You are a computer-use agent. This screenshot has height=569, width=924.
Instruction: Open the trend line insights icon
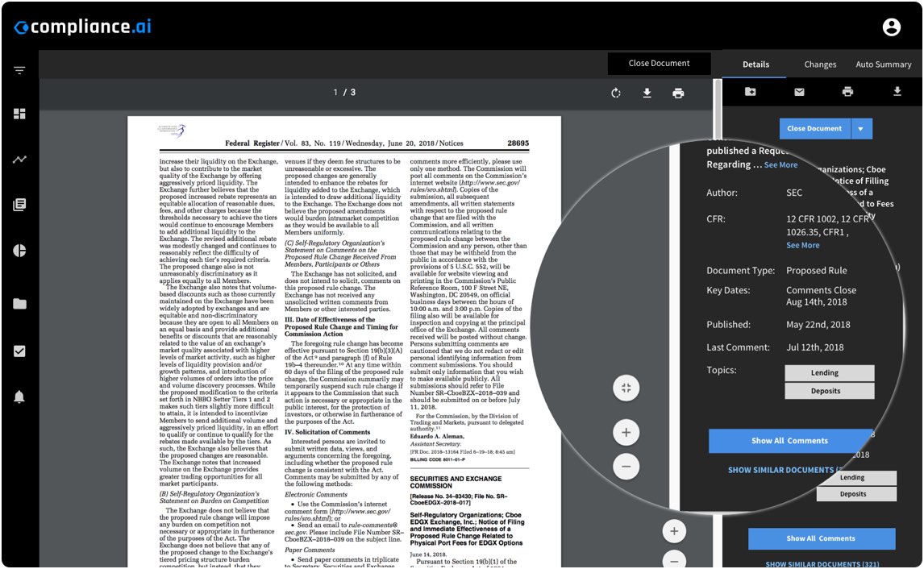19,159
